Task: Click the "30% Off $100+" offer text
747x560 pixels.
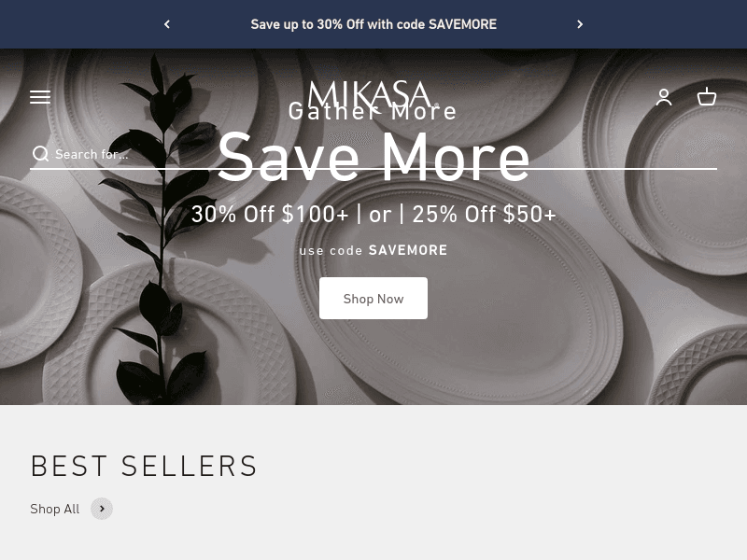Action: point(270,215)
